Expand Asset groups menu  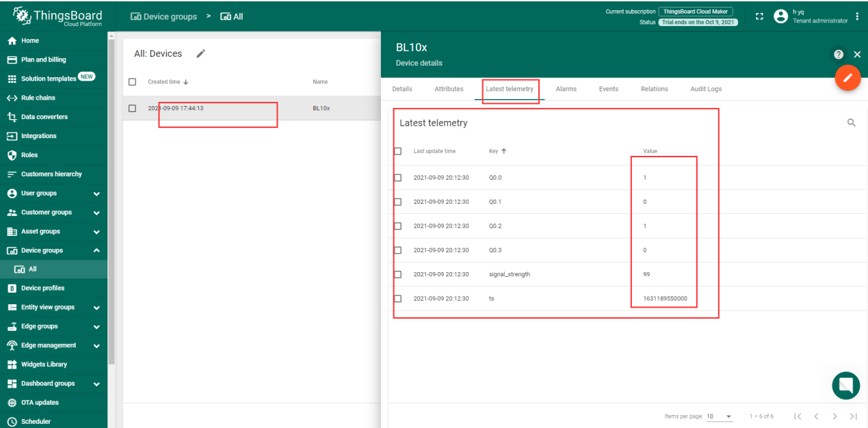pyautogui.click(x=53, y=232)
